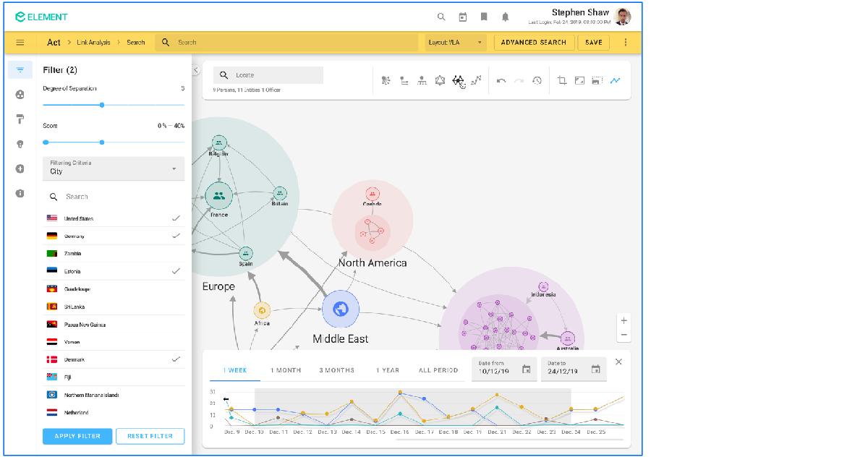Click the APPLY FILTER button

tap(77, 436)
